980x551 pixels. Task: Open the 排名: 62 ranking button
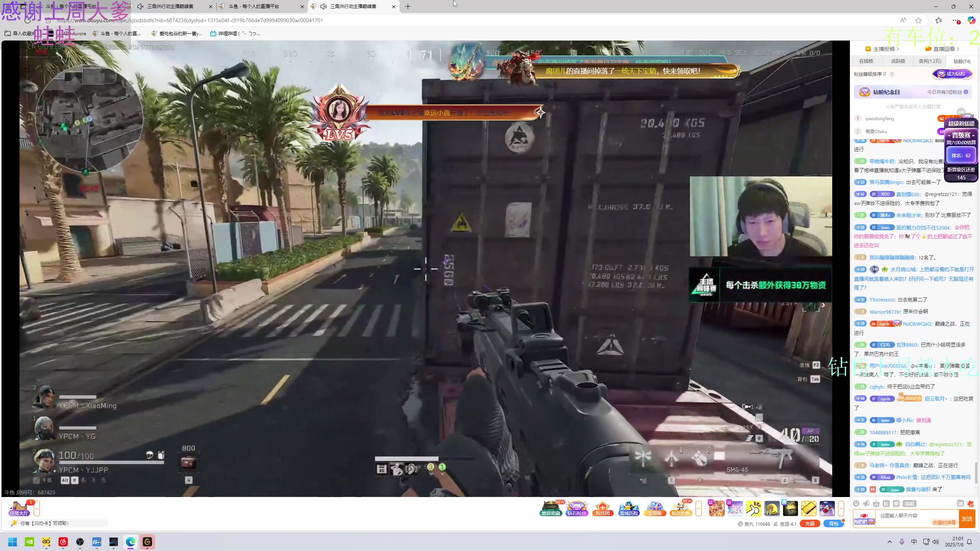(x=961, y=156)
